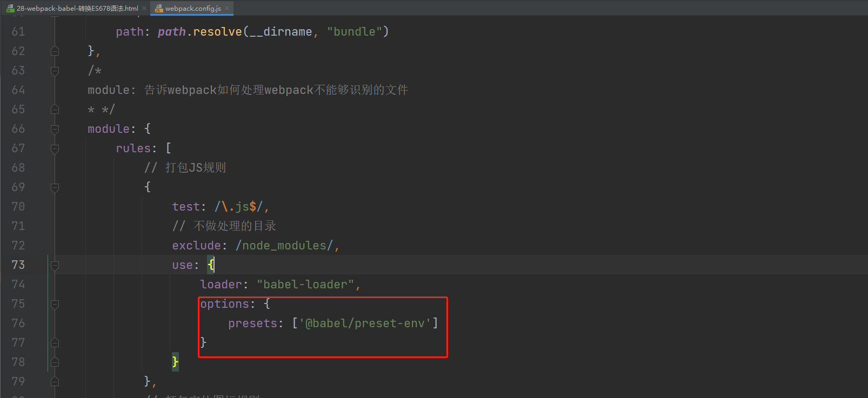The height and width of the screenshot is (398, 868).
Task: Click the JS file icon on webpack.config.js tab
Action: point(159,8)
